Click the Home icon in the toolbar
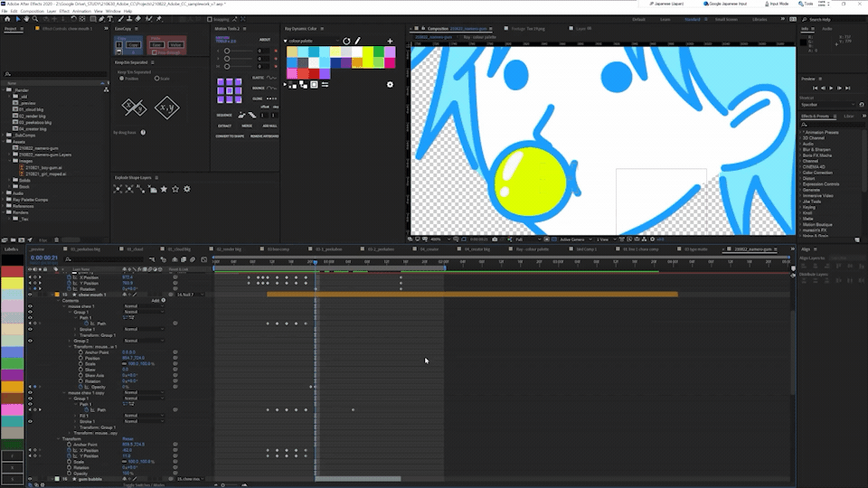Viewport: 868px width, 488px height. [7, 19]
